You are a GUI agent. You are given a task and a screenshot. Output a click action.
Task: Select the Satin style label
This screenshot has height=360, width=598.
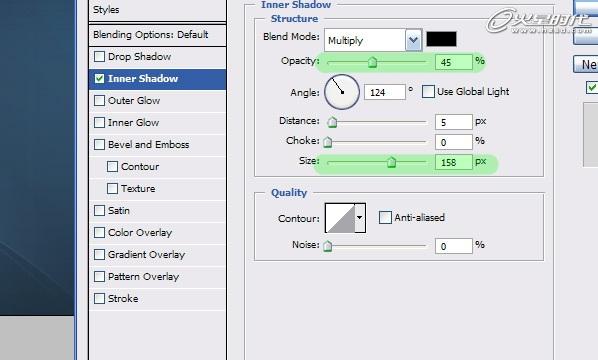coord(119,211)
